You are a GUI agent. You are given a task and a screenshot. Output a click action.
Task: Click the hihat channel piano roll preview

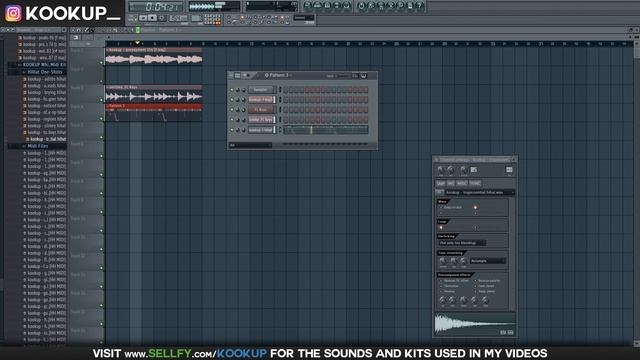tap(326, 130)
